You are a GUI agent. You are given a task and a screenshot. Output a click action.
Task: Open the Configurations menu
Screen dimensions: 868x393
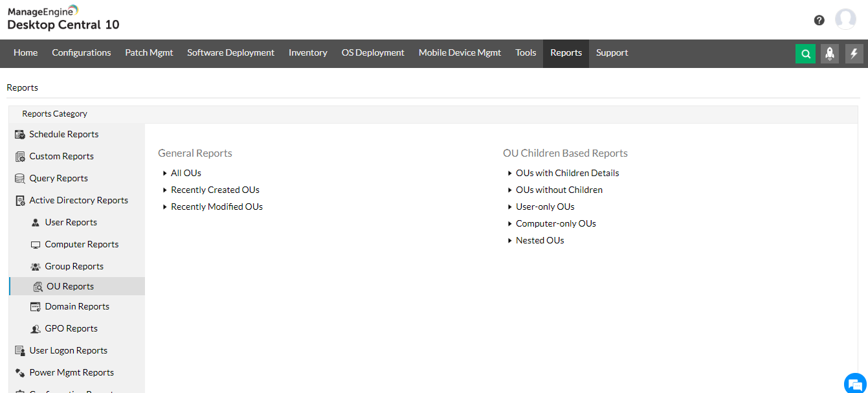click(82, 53)
